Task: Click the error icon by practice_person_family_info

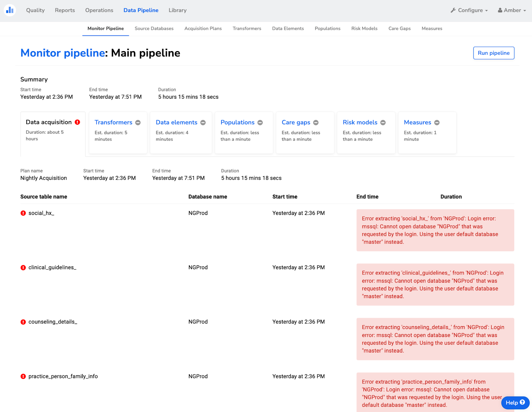Action: pyautogui.click(x=23, y=376)
